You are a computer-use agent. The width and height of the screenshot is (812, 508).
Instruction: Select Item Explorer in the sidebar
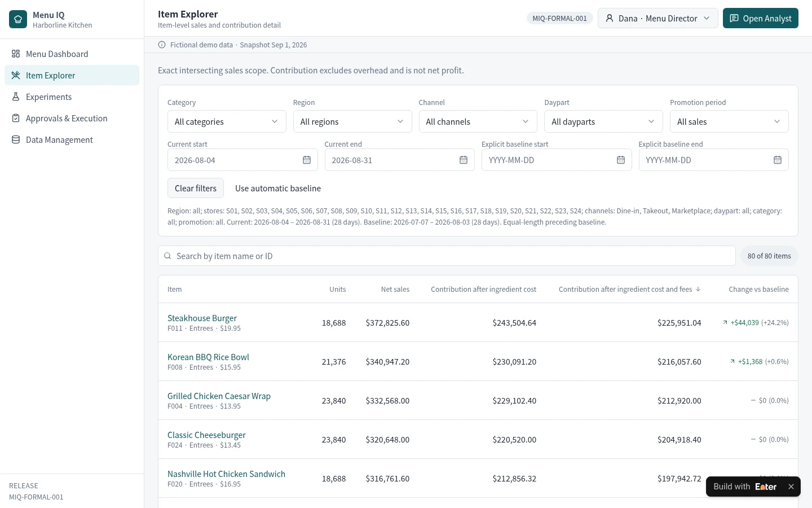tap(72, 76)
